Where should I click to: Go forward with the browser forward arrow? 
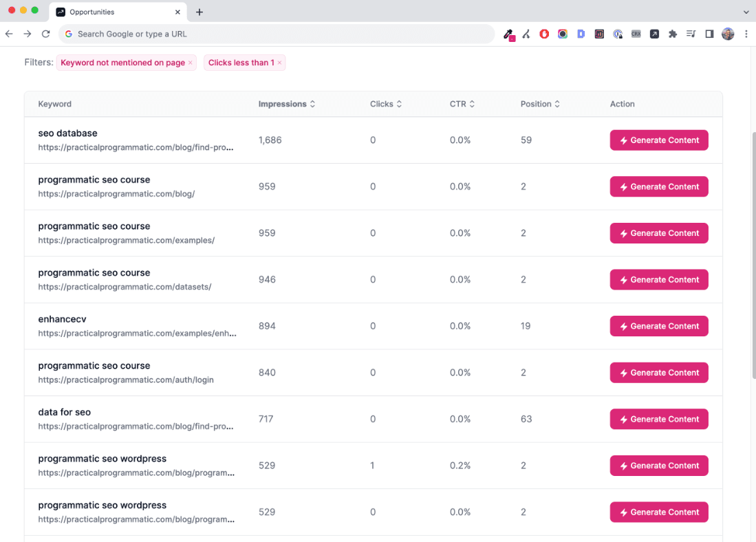click(28, 34)
